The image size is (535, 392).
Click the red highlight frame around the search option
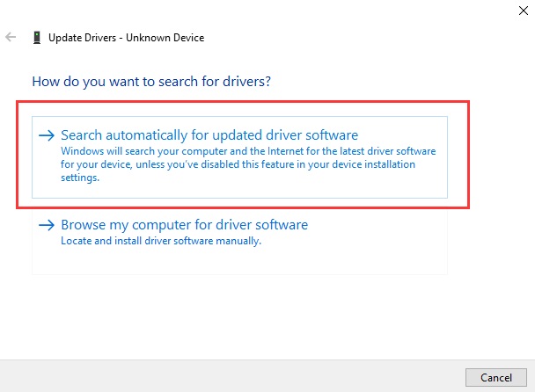[x=243, y=102]
